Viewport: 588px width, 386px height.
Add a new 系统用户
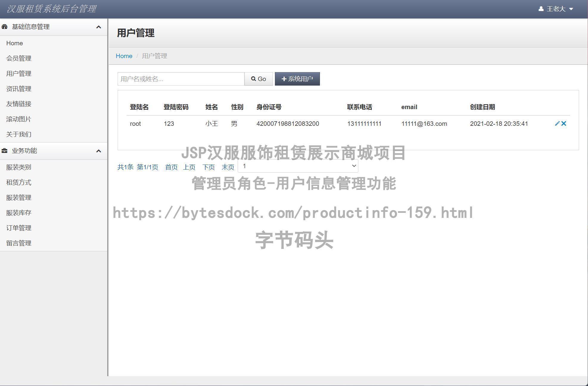(x=297, y=79)
